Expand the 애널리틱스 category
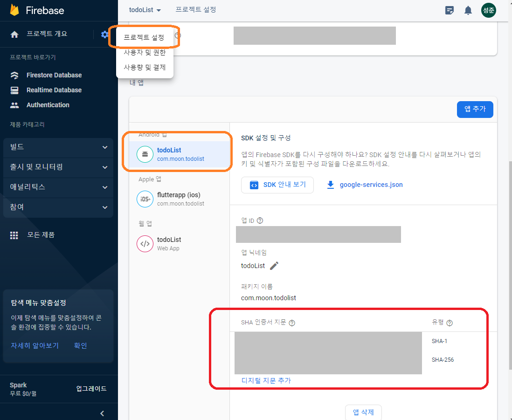The image size is (512, 420). [58, 187]
